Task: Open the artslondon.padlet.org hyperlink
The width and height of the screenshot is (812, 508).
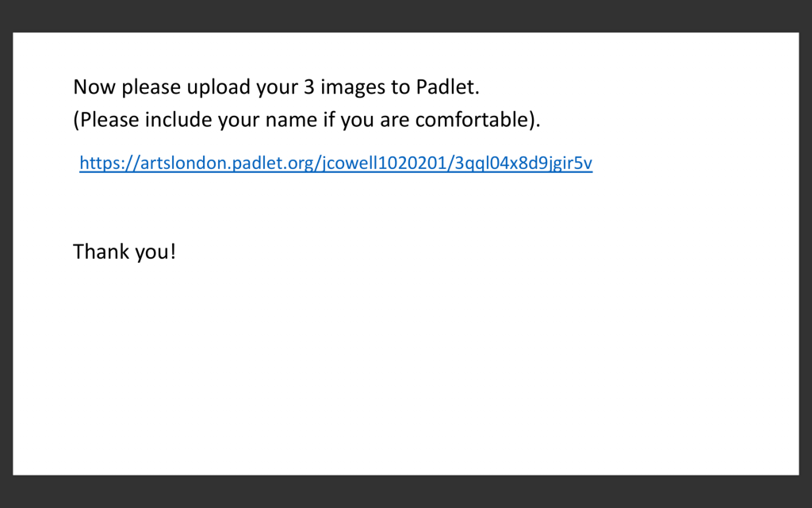Action: tap(335, 163)
